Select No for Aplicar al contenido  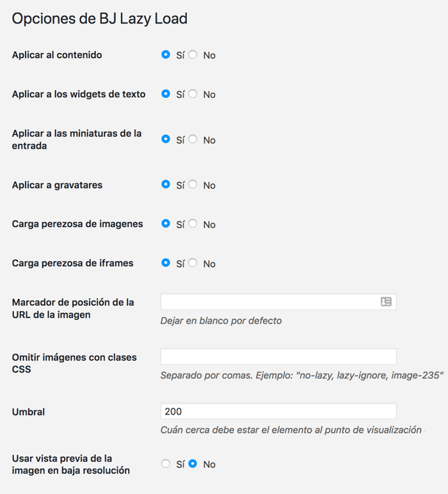click(x=193, y=54)
